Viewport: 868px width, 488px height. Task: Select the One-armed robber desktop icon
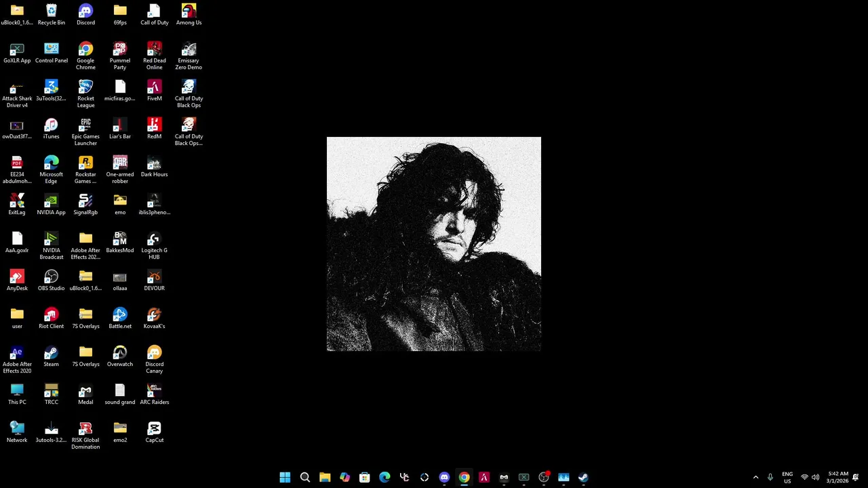[x=120, y=170]
